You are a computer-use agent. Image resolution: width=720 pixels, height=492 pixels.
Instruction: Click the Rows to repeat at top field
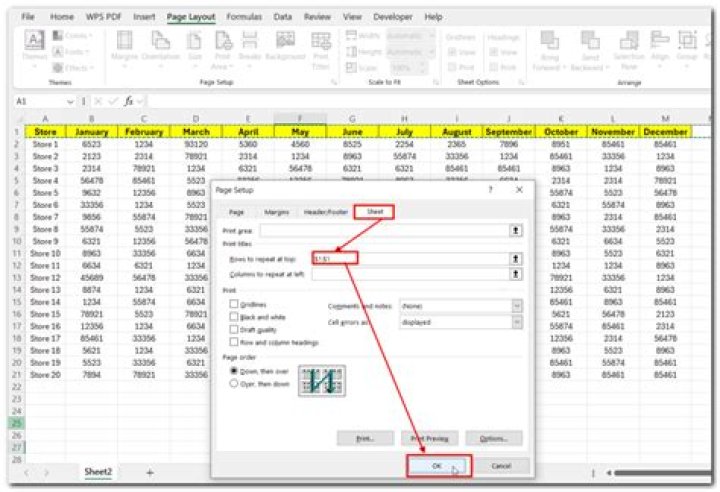(410, 259)
